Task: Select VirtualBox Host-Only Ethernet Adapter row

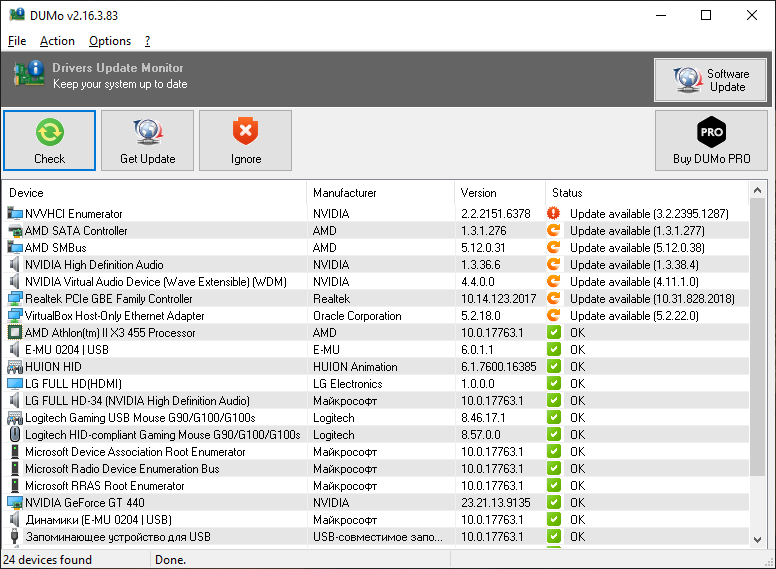Action: point(375,316)
